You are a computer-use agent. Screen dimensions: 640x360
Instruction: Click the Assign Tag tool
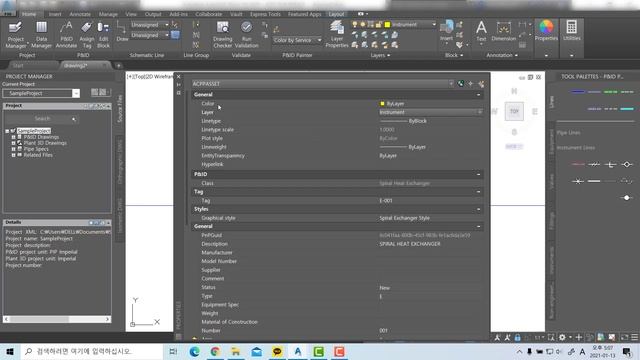[87, 35]
